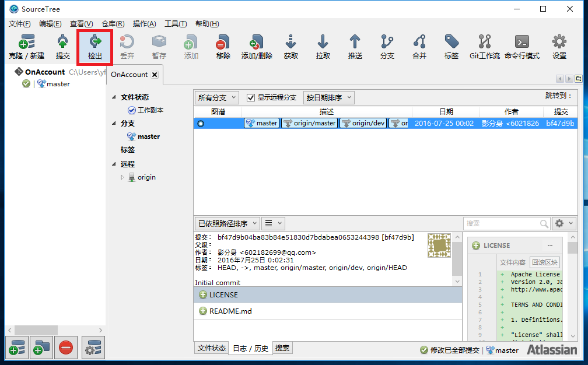Viewport: 588px width, 365px height.
Task: Open the list view mode dropdown
Action: (273, 224)
